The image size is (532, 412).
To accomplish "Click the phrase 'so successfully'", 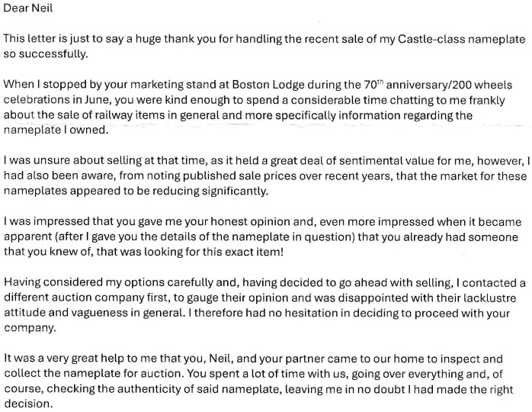I will 46,54.
